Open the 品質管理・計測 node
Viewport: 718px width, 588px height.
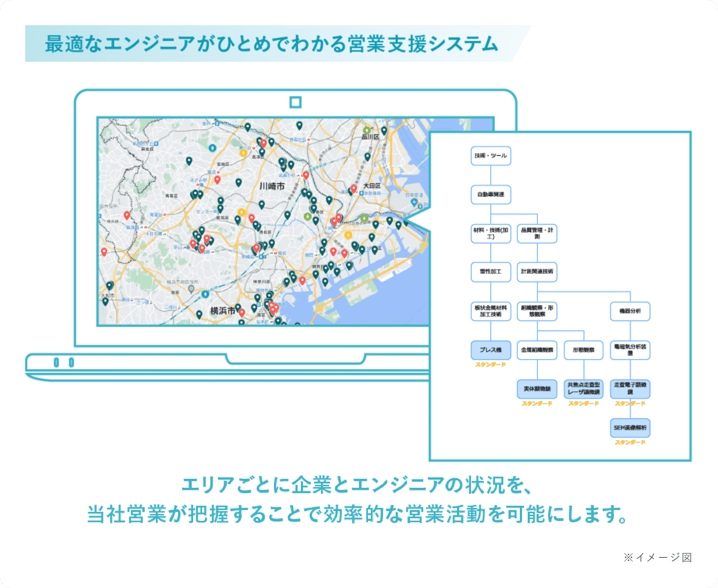537,233
